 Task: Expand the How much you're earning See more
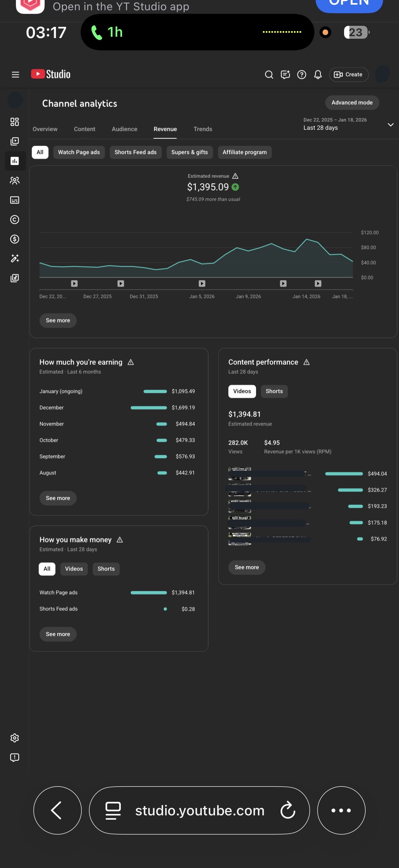click(x=58, y=498)
